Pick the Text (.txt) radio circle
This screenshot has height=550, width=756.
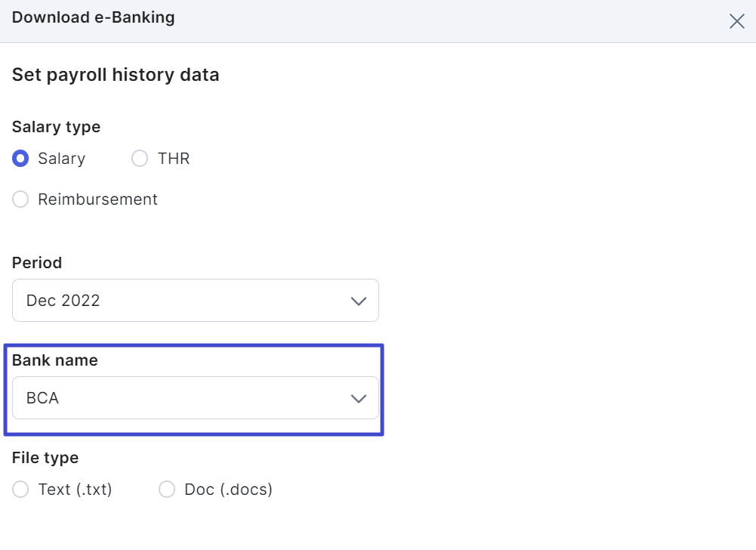(20, 490)
